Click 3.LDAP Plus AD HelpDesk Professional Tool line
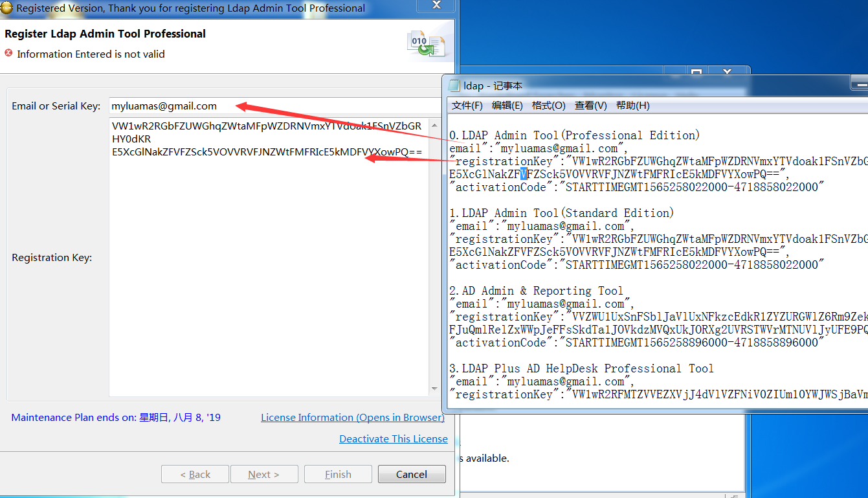Viewport: 868px width, 498px height. tap(582, 368)
